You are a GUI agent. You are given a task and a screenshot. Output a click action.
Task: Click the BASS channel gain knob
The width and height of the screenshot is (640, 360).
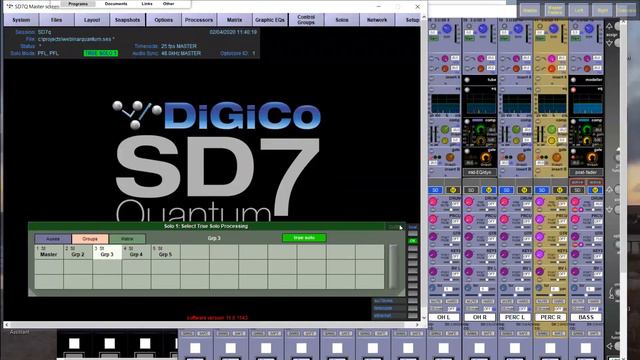(589, 29)
